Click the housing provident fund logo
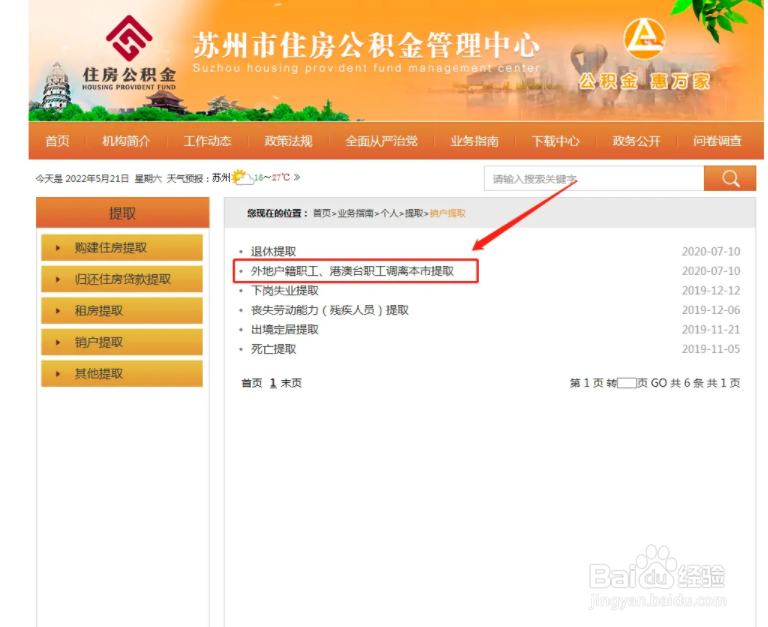This screenshot has width=768, height=627. coord(129,53)
